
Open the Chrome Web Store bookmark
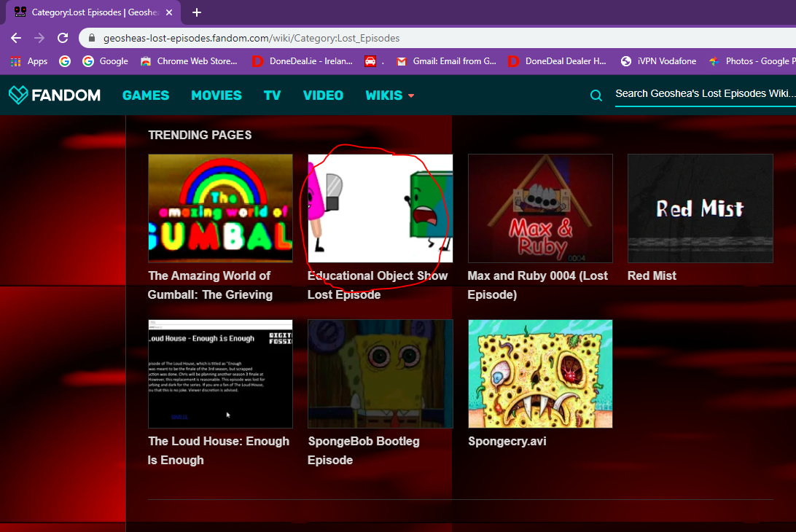click(x=189, y=61)
